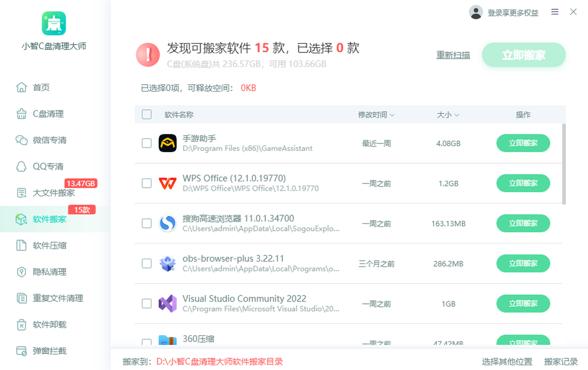Check the Visual Studio Community checkbox

(x=147, y=304)
